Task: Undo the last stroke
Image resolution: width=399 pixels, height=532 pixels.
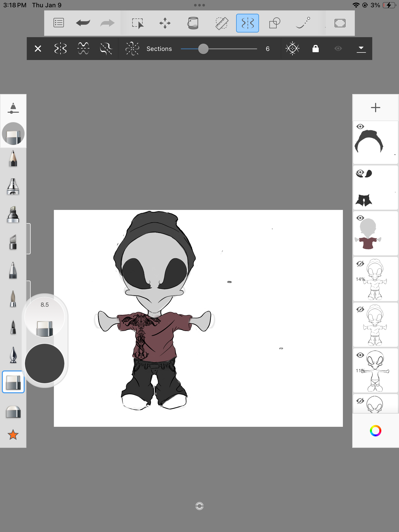Action: 83,23
